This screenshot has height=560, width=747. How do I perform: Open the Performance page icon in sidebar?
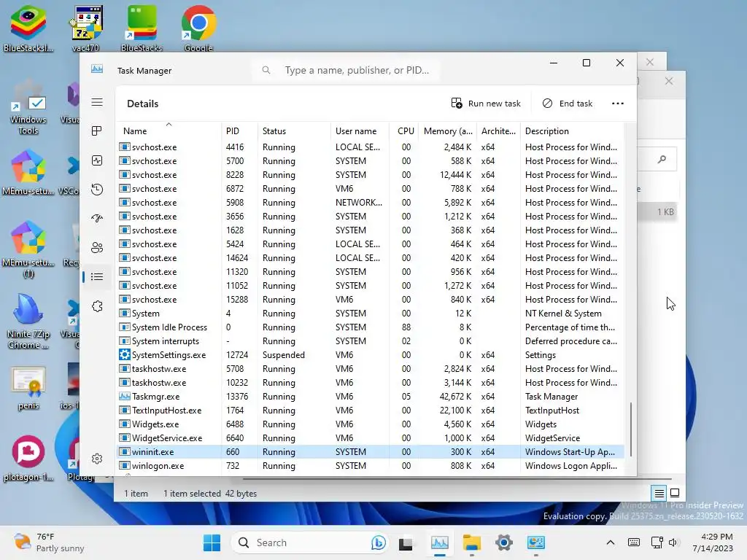(x=97, y=160)
